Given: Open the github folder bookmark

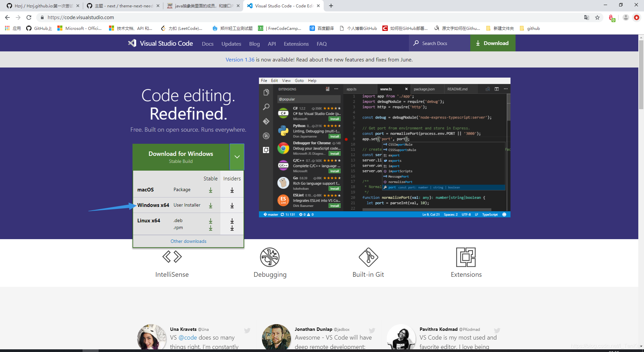Looking at the screenshot, I should click(x=530, y=28).
